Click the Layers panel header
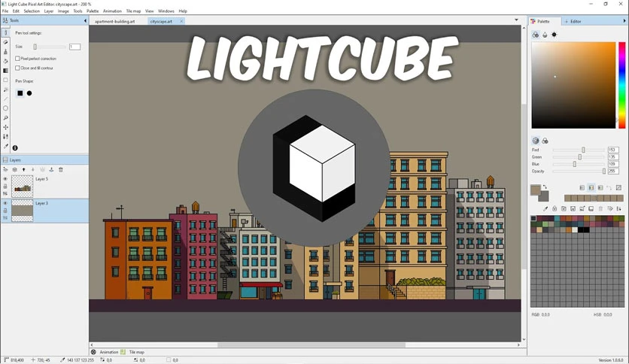The width and height of the screenshot is (629, 364). 44,160
